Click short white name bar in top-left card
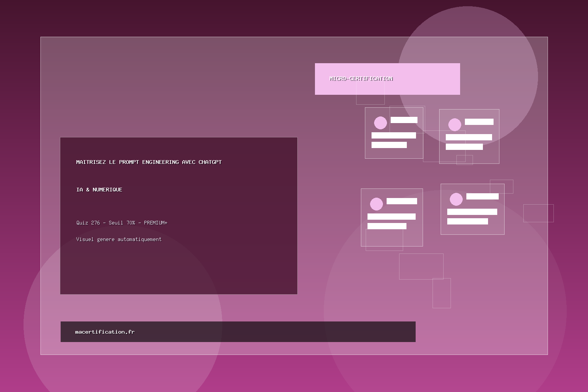The image size is (588, 392). [x=404, y=120]
